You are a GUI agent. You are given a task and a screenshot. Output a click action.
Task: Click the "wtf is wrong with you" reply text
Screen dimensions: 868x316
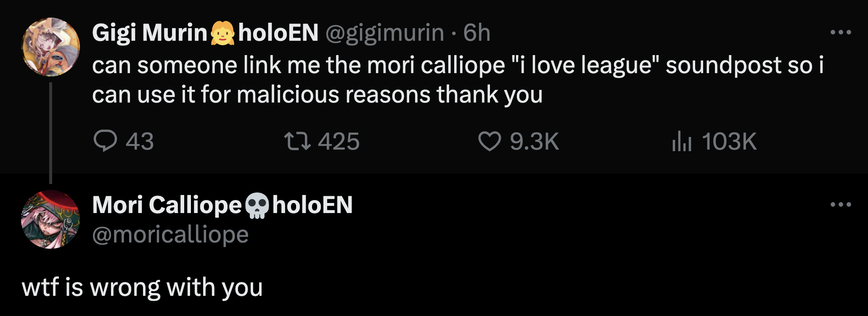[142, 287]
